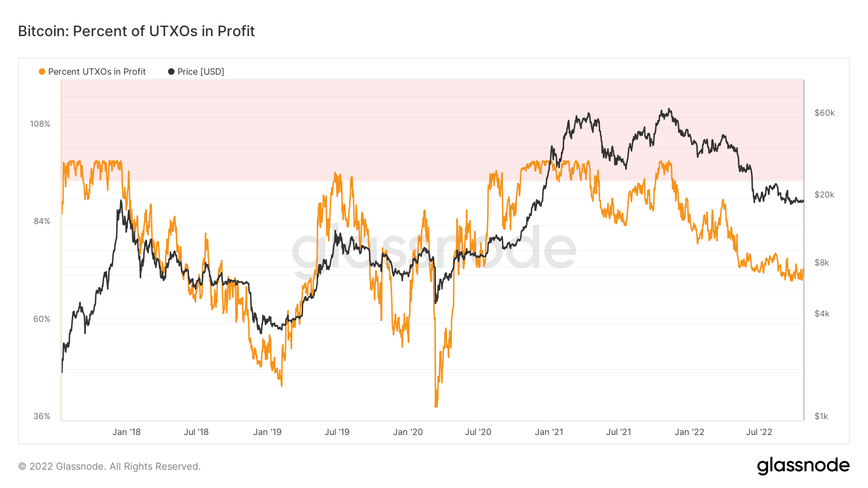This screenshot has height=488, width=868.
Task: Click the 108% left axis label
Action: point(40,124)
